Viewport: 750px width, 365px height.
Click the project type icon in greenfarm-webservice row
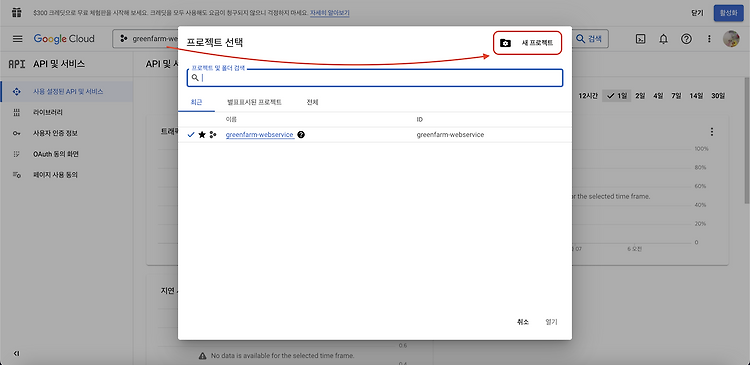(213, 135)
